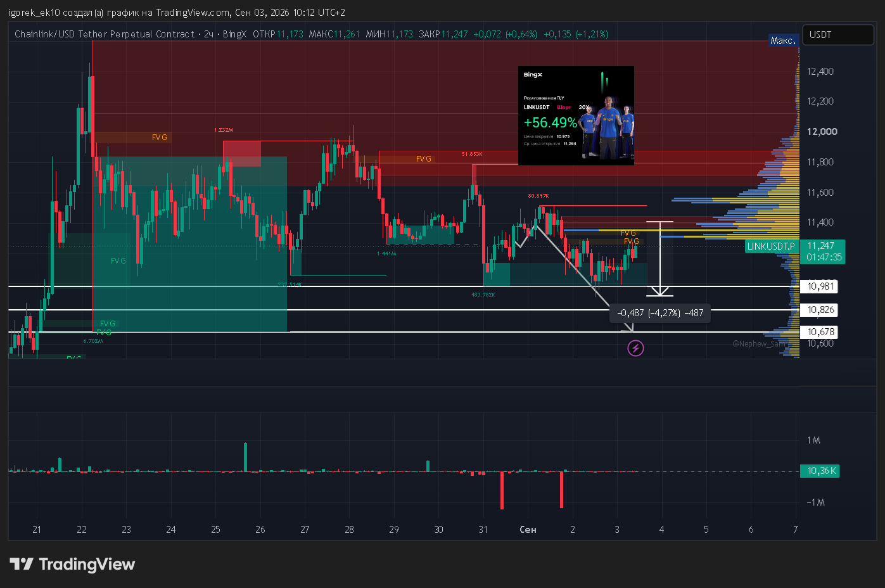Click the 483.782K label below green zone
Viewport: 885px width, 588px height.
pos(483,295)
